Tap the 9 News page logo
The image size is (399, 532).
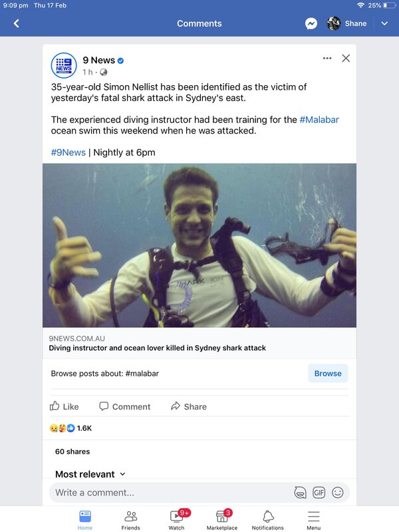(64, 65)
